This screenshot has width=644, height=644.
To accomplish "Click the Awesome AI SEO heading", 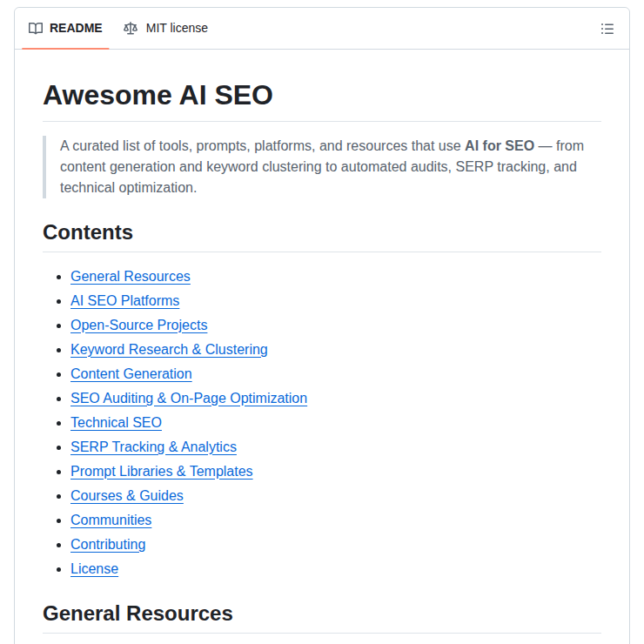I will coord(158,95).
